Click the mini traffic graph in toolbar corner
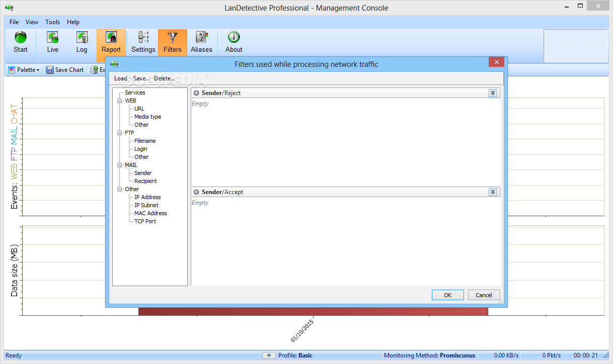Screen dimensions: 613x364 point(576,46)
